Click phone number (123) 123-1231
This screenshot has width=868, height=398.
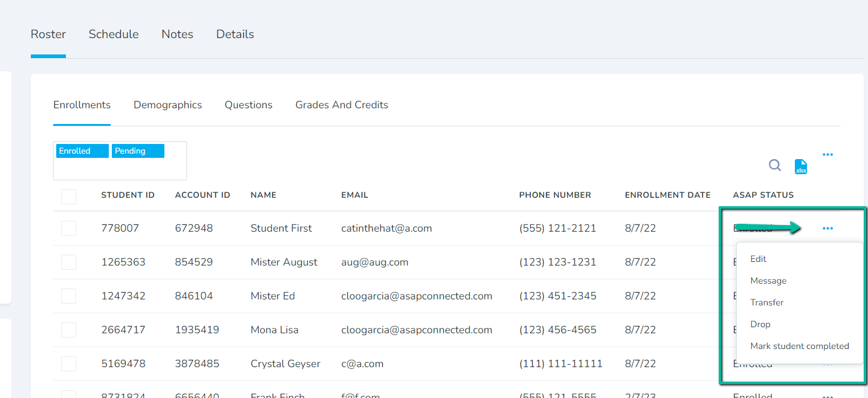[558, 262]
